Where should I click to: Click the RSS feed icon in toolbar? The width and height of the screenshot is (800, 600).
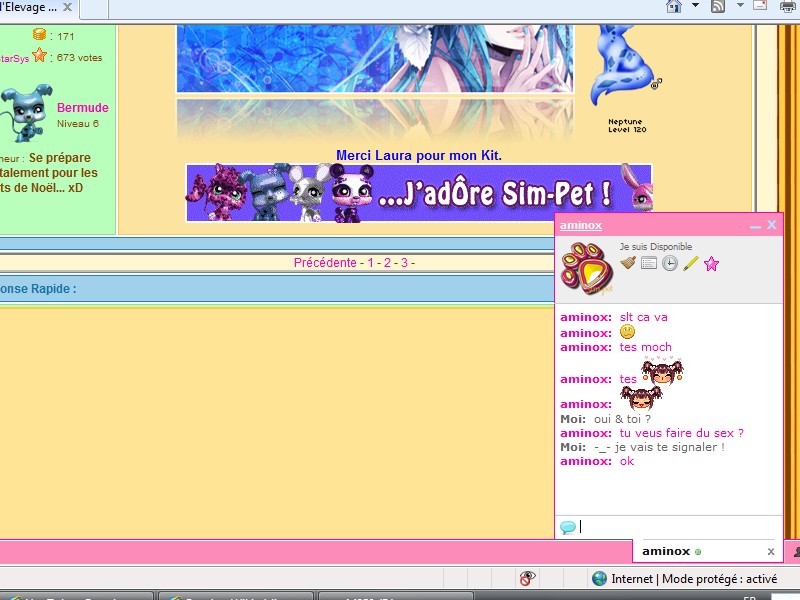click(718, 6)
